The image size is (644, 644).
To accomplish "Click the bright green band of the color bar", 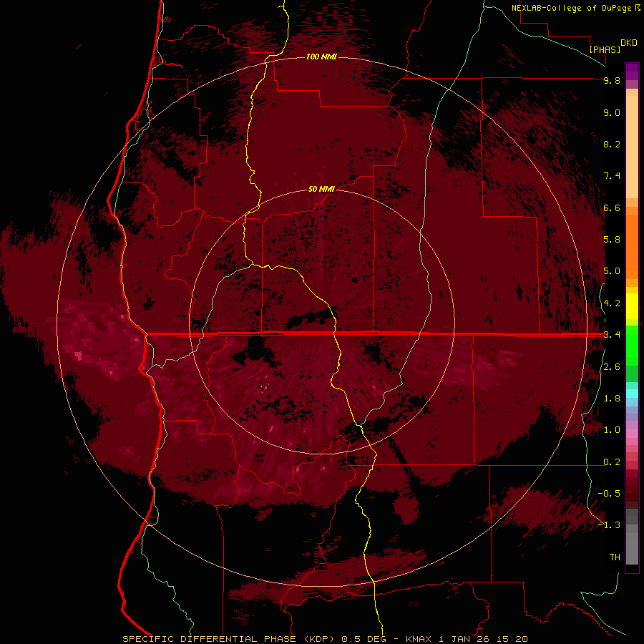I will tap(632, 346).
